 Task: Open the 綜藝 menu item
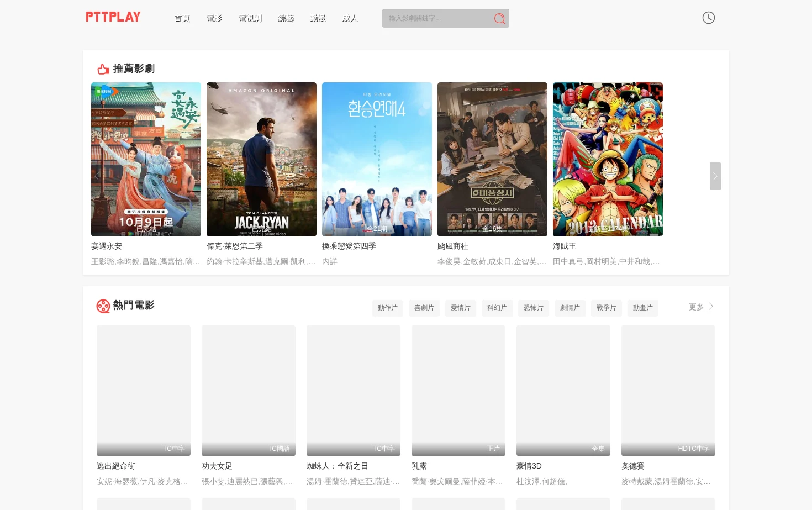pyautogui.click(x=286, y=18)
